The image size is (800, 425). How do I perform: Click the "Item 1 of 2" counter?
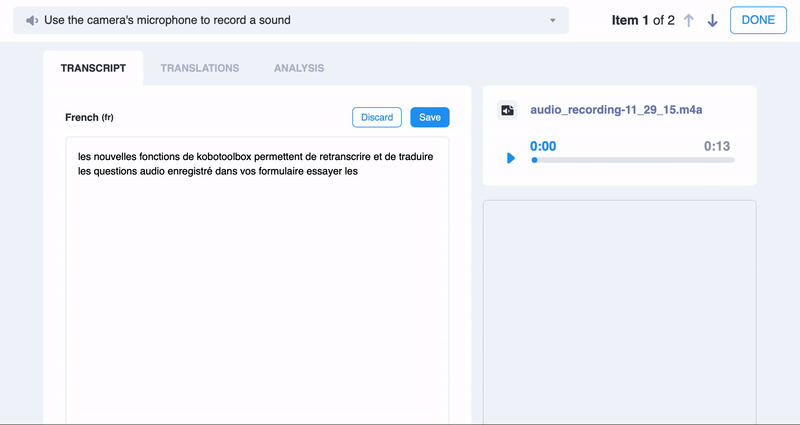click(x=642, y=21)
